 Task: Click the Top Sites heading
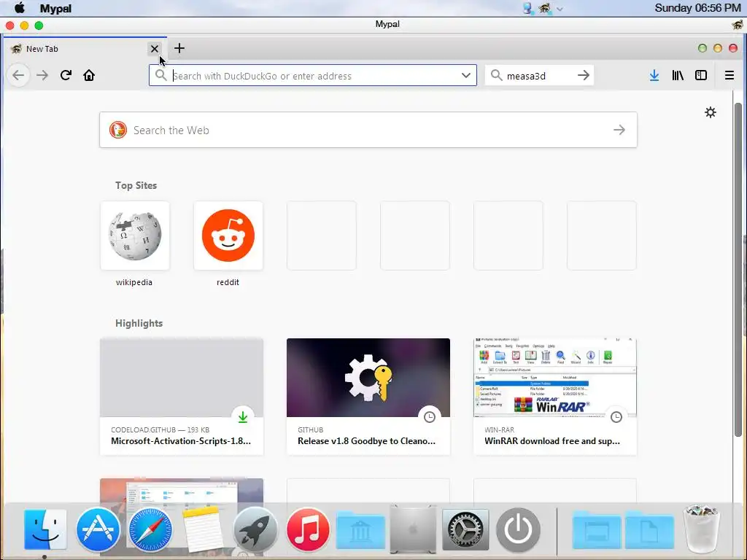coord(136,185)
